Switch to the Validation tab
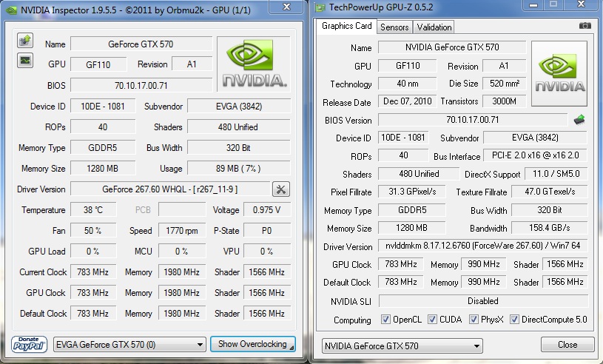Viewport: 603px width, 364px height. pos(434,27)
